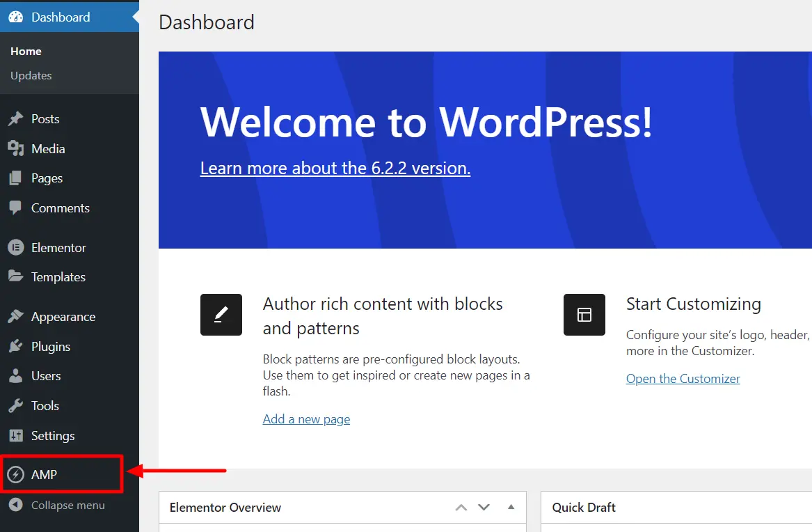Image resolution: width=812 pixels, height=532 pixels.
Task: Click the Elementor Overview widget title
Action: point(225,508)
